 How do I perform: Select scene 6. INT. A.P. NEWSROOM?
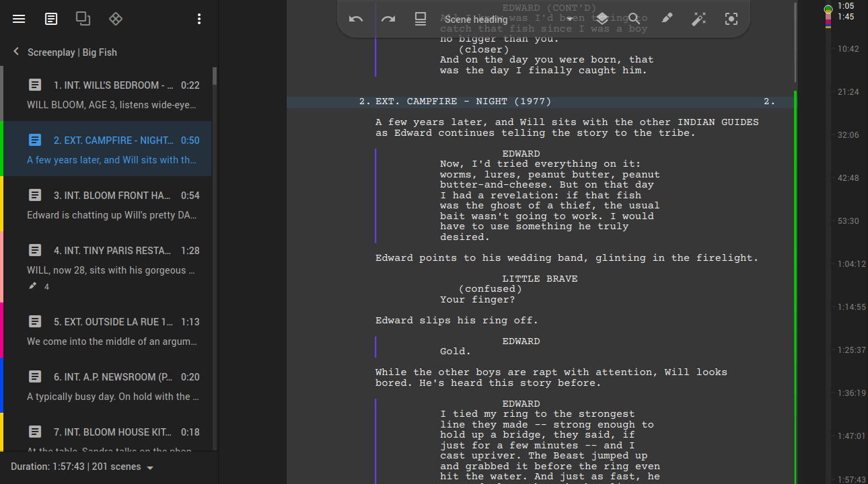pos(107,385)
